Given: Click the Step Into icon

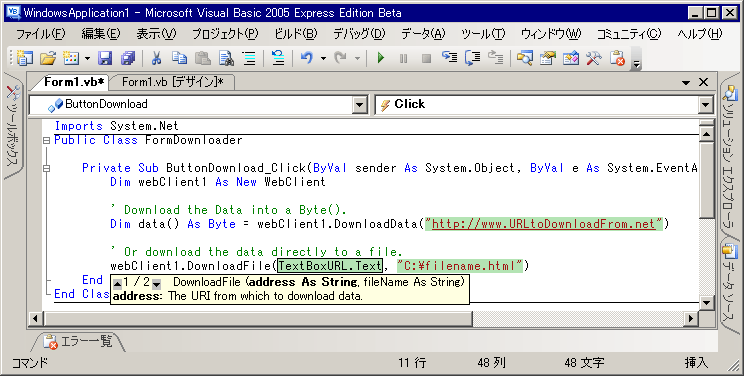Looking at the screenshot, I should tap(449, 58).
